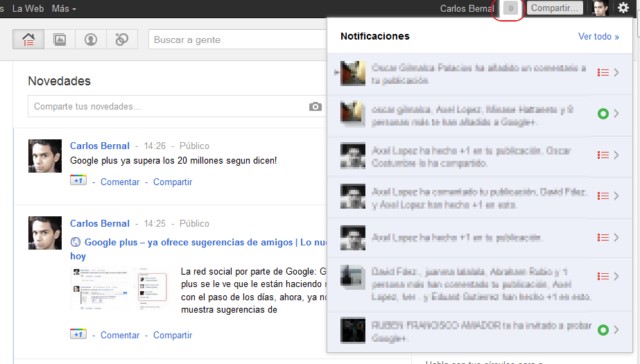Click post icon on Oscar Costumbre compartido notification
Screen dimensions: 640x364
click(x=603, y=155)
